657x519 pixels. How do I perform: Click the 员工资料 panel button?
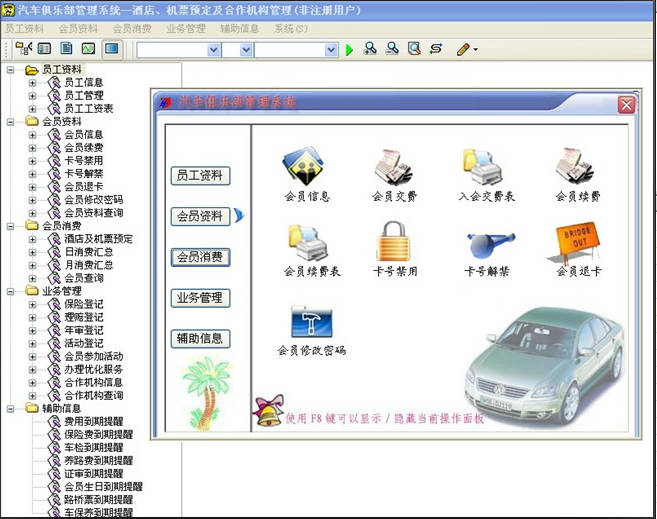click(x=200, y=176)
